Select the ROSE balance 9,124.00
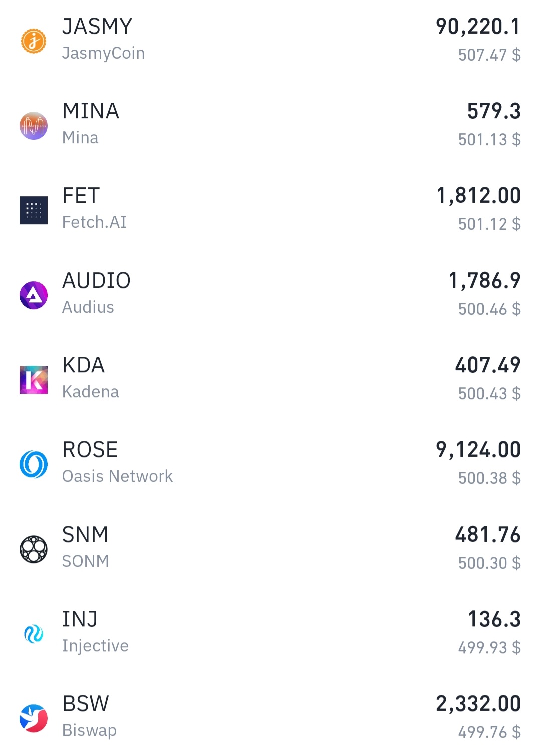The height and width of the screenshot is (756, 541). (478, 450)
